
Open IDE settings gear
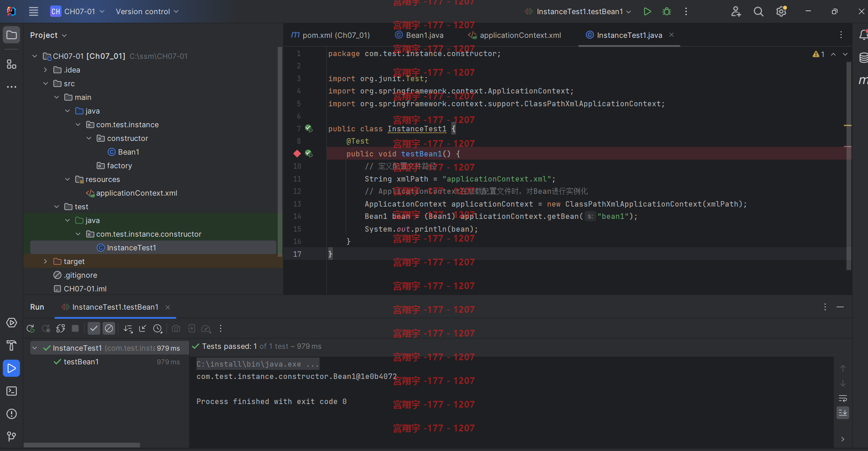click(781, 11)
